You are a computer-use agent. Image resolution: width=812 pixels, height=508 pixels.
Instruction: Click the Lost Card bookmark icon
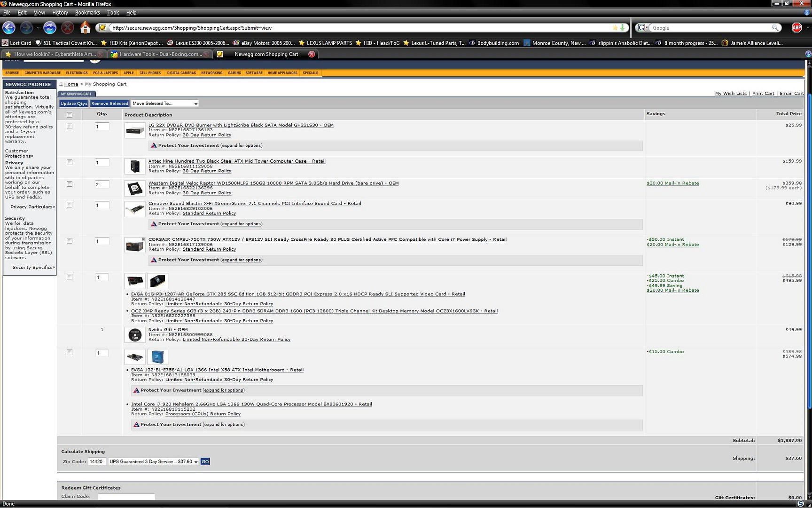pos(5,43)
